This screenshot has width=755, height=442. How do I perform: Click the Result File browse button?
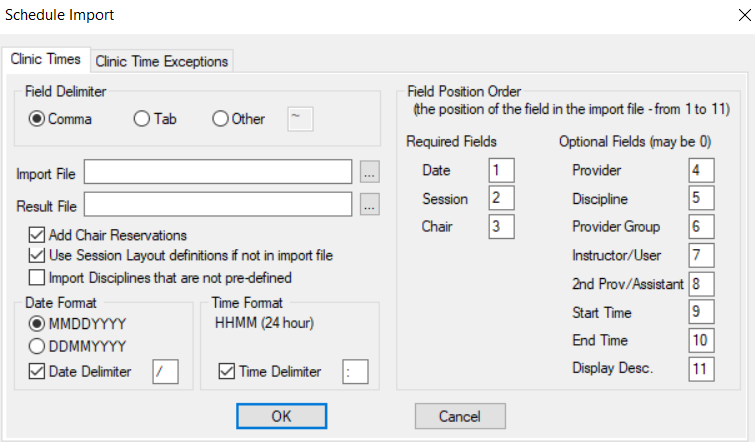pos(370,205)
